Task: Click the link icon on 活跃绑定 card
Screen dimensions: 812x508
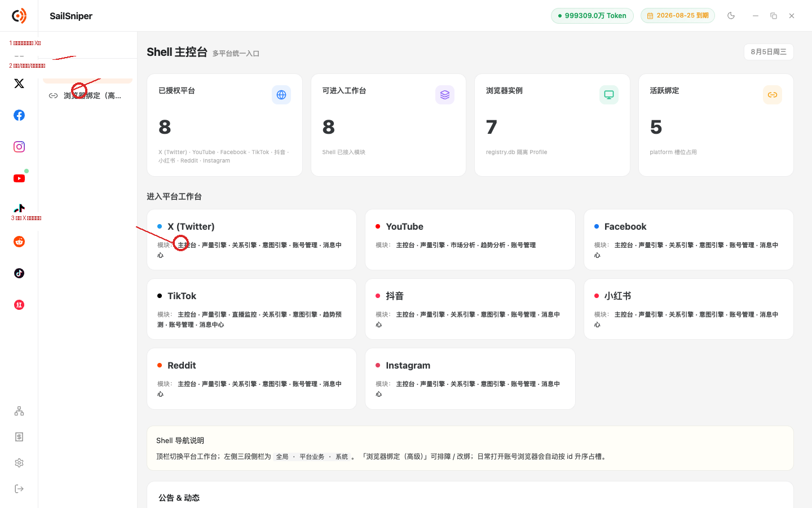Action: 773,95
